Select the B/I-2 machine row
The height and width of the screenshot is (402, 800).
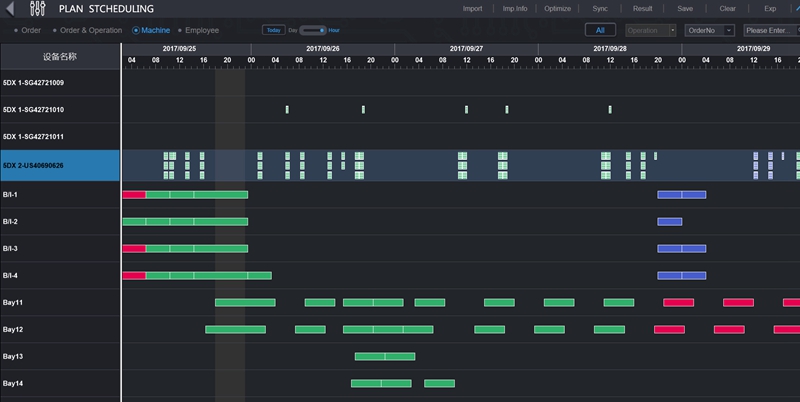tap(60, 221)
